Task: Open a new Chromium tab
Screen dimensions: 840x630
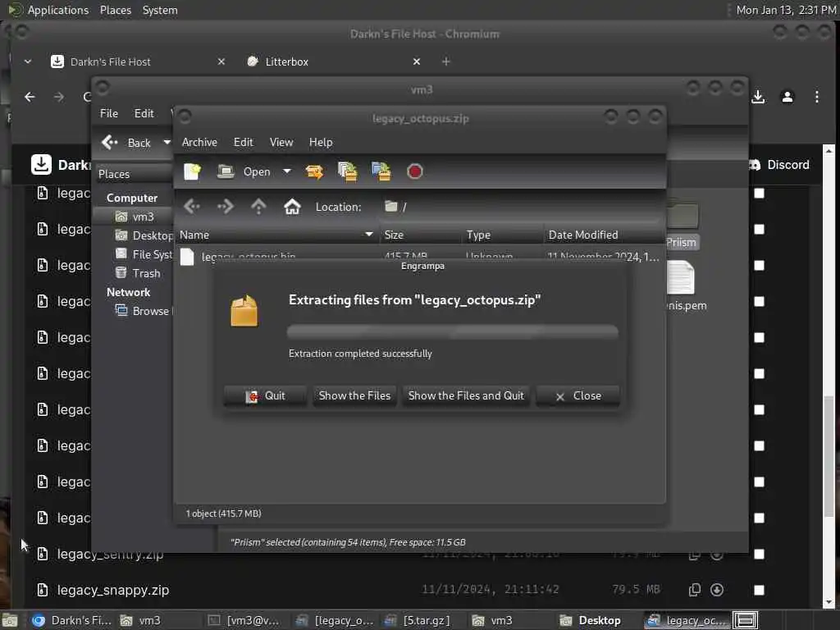Action: coord(445,62)
